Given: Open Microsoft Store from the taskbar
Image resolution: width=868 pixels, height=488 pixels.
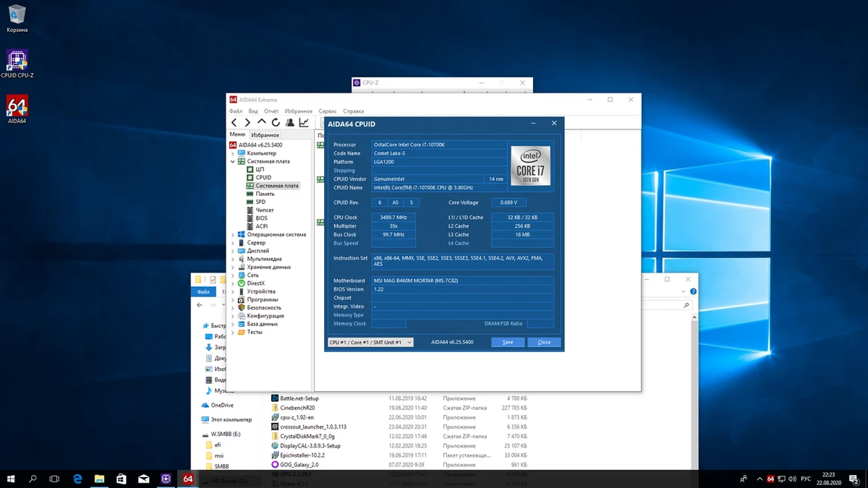Looking at the screenshot, I should coord(122,479).
